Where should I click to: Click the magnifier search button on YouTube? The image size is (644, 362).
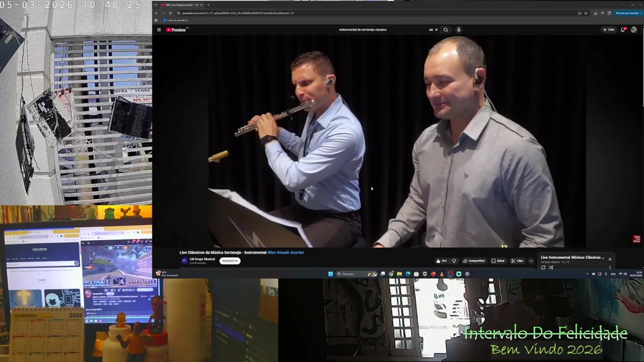445,30
